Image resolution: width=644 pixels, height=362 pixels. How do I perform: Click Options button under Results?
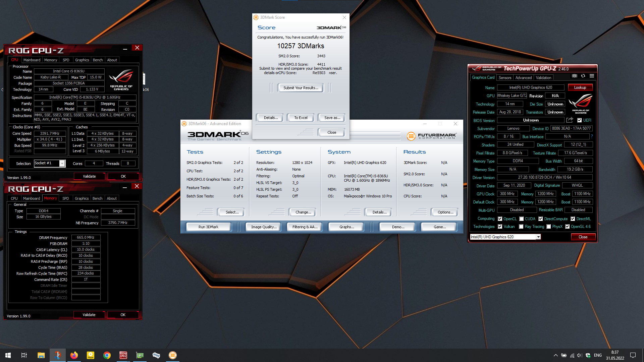pos(445,212)
